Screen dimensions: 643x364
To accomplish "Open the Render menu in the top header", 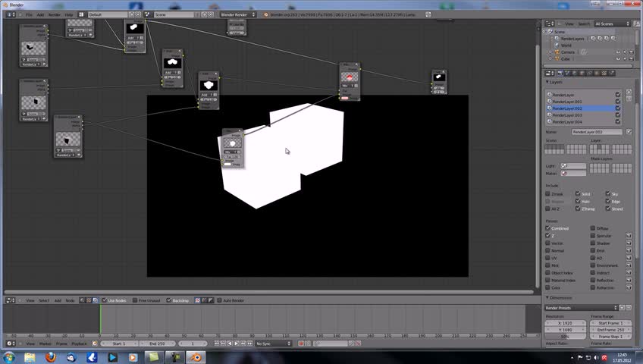I will point(54,14).
